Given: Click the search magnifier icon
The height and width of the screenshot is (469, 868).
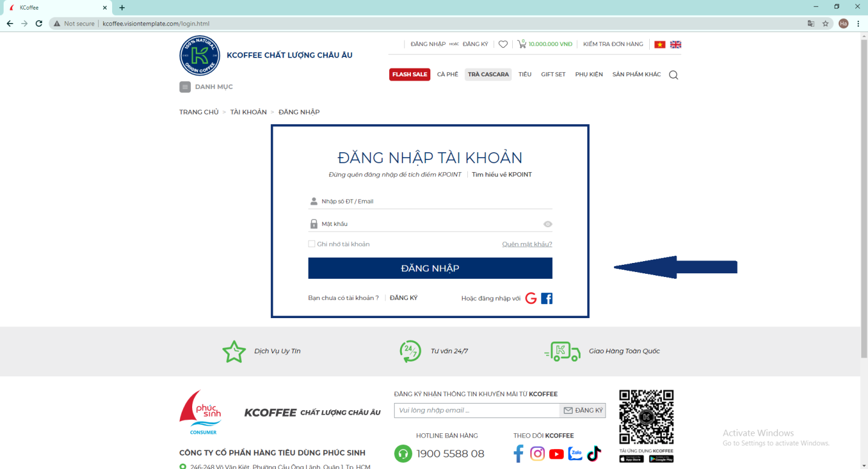Looking at the screenshot, I should [673, 75].
